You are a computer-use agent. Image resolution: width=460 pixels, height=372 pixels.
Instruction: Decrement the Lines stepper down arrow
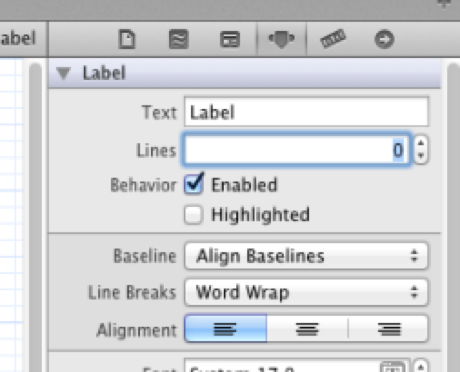pyautogui.click(x=421, y=156)
